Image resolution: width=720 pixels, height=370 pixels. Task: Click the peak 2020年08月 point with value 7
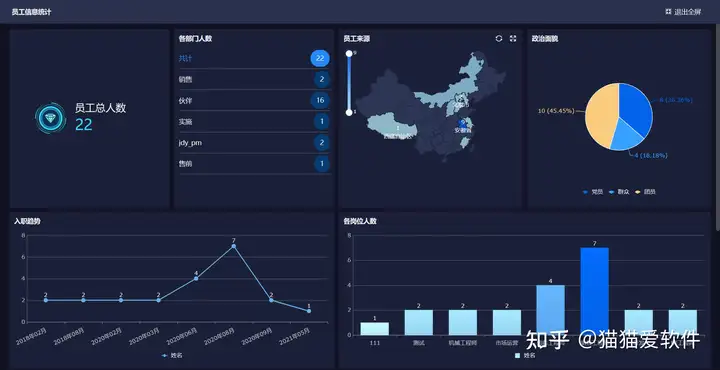[234, 246]
